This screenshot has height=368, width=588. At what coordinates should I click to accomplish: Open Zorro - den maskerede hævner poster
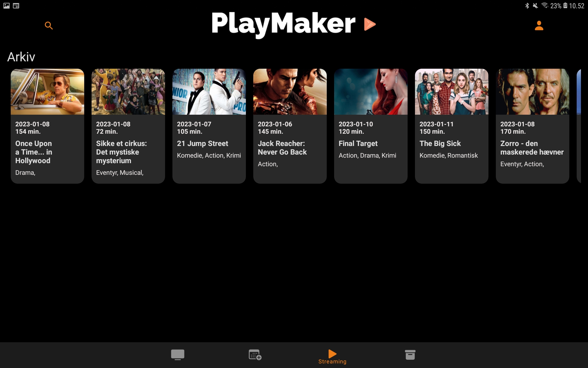click(x=532, y=92)
